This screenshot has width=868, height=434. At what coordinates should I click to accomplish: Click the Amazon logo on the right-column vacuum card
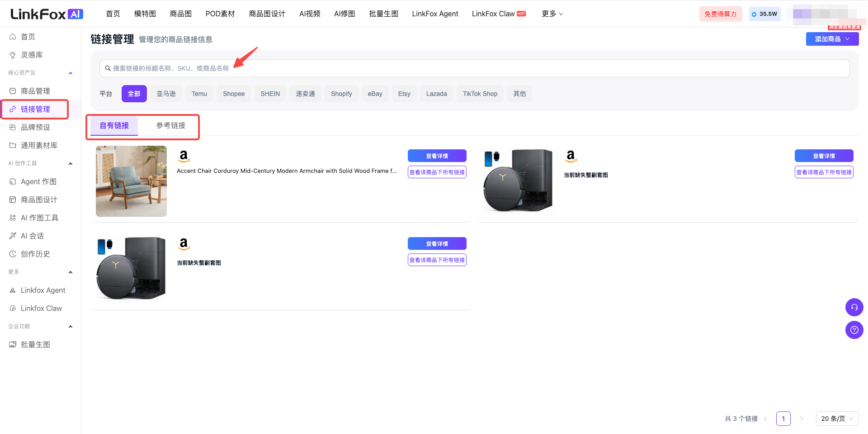571,156
